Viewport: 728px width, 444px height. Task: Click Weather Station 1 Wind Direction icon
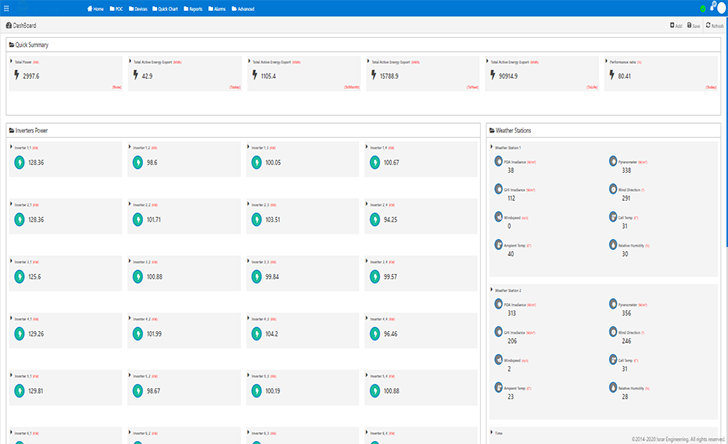(613, 189)
